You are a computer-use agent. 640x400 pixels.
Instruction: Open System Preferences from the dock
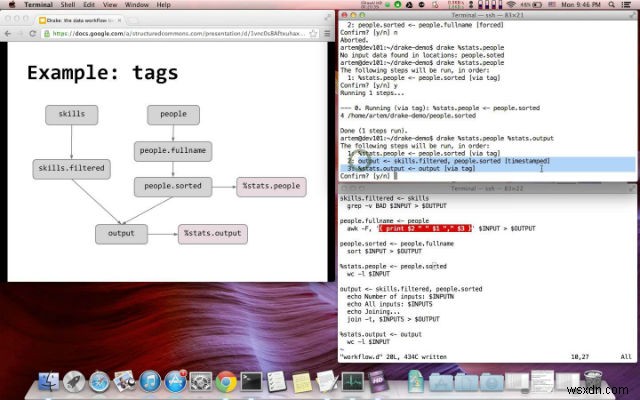pyautogui.click(x=201, y=382)
